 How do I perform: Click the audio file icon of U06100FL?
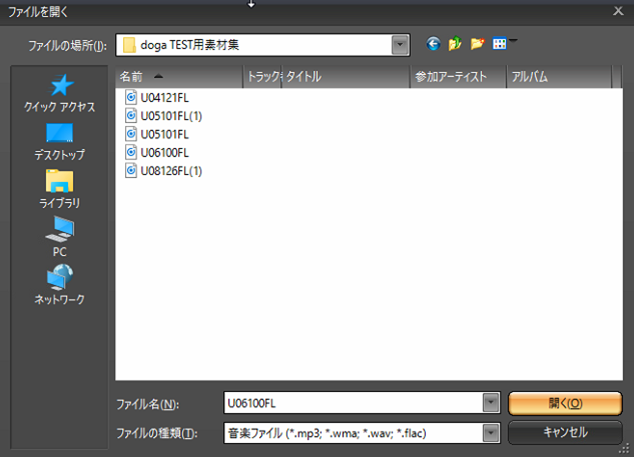(131, 152)
